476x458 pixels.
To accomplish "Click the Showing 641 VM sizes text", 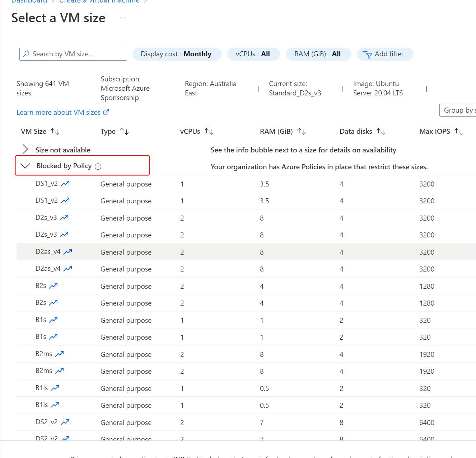I will pos(43,88).
